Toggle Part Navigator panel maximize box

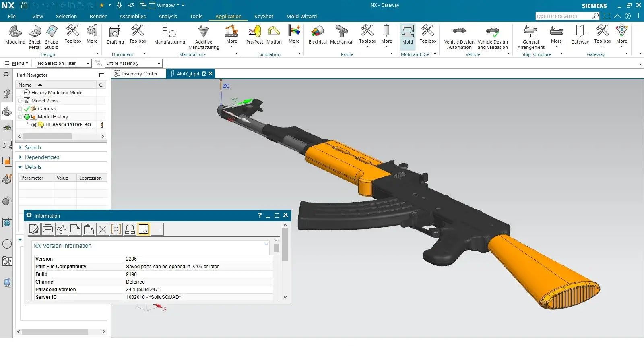[102, 75]
